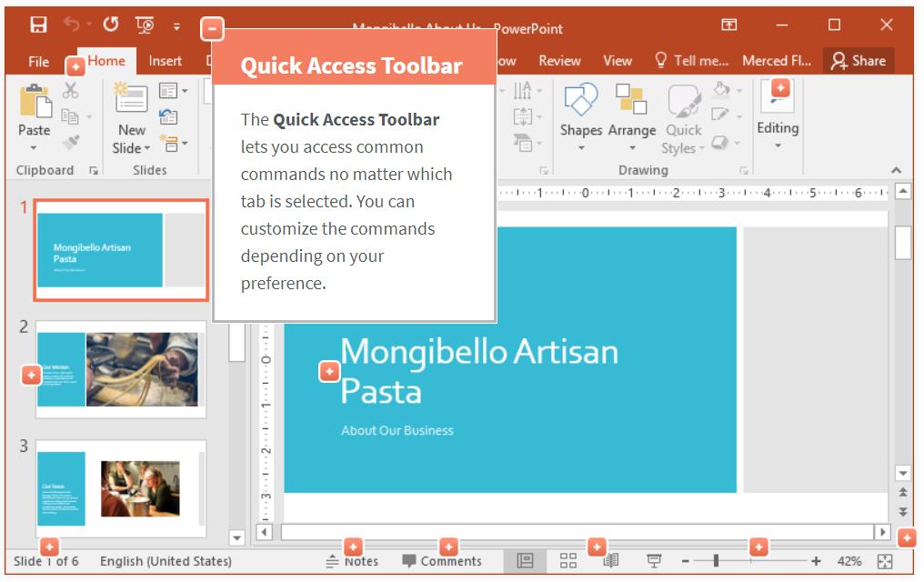The height and width of the screenshot is (582, 924).
Task: Select slide 1 thumbnail
Action: (121, 250)
